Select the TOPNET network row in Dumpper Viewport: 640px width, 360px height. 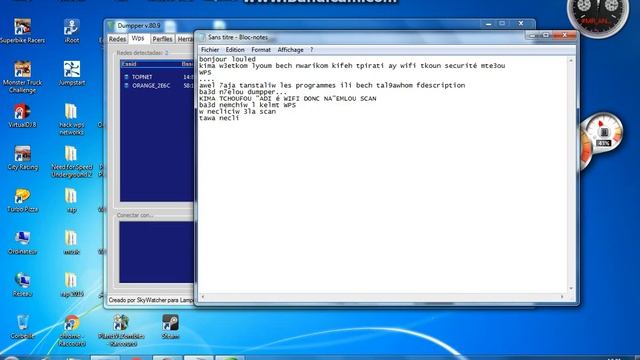pyautogui.click(x=158, y=77)
